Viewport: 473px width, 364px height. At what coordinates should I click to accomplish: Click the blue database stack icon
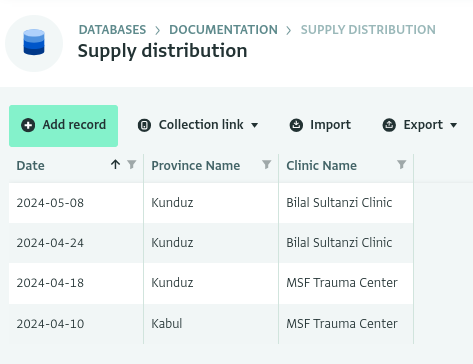pos(34,42)
